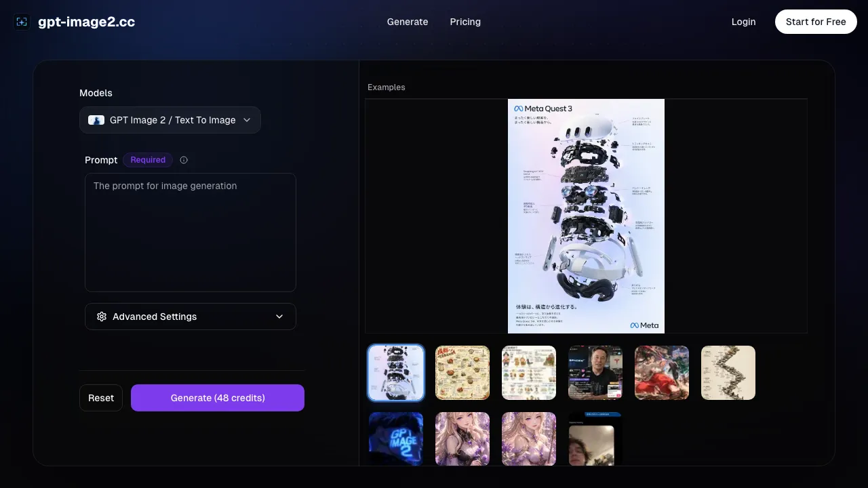Click the Advanced Settings gear icon
The height and width of the screenshot is (488, 868).
pyautogui.click(x=102, y=317)
